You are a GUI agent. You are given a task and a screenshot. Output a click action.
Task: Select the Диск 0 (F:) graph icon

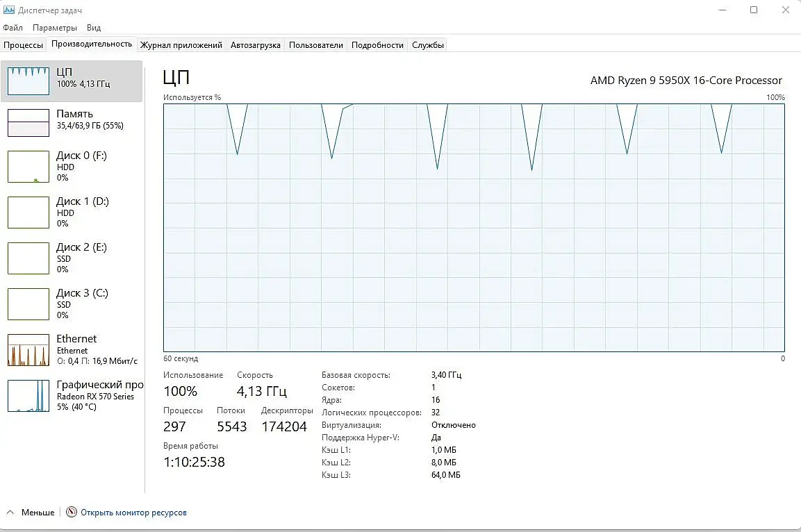28,167
